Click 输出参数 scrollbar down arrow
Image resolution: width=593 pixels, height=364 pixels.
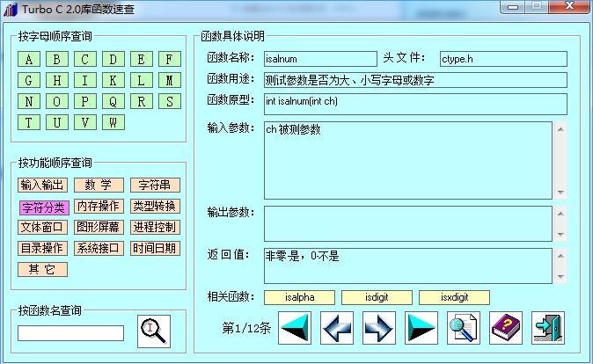(560, 235)
